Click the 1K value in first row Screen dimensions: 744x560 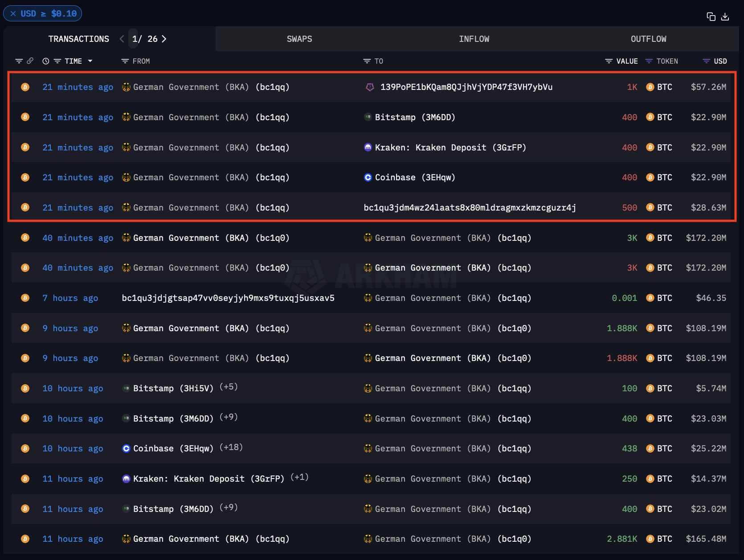[x=632, y=87]
